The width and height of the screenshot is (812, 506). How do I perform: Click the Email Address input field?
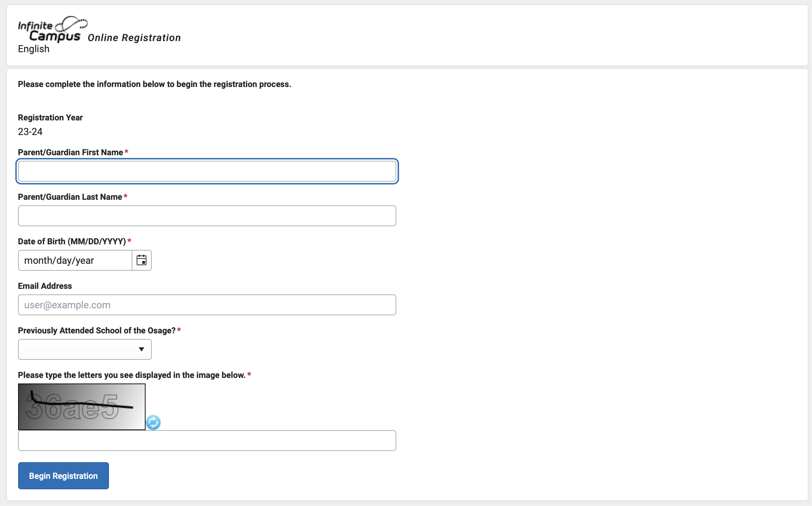point(207,305)
